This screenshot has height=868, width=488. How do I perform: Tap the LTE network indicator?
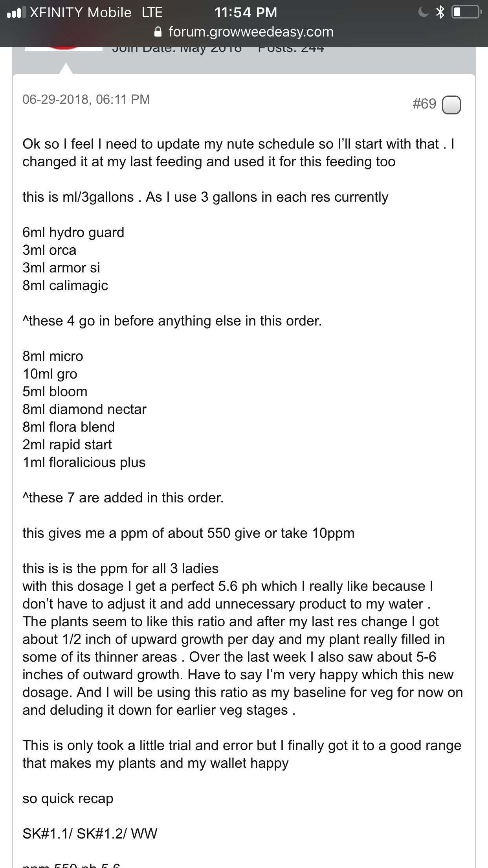tap(152, 13)
